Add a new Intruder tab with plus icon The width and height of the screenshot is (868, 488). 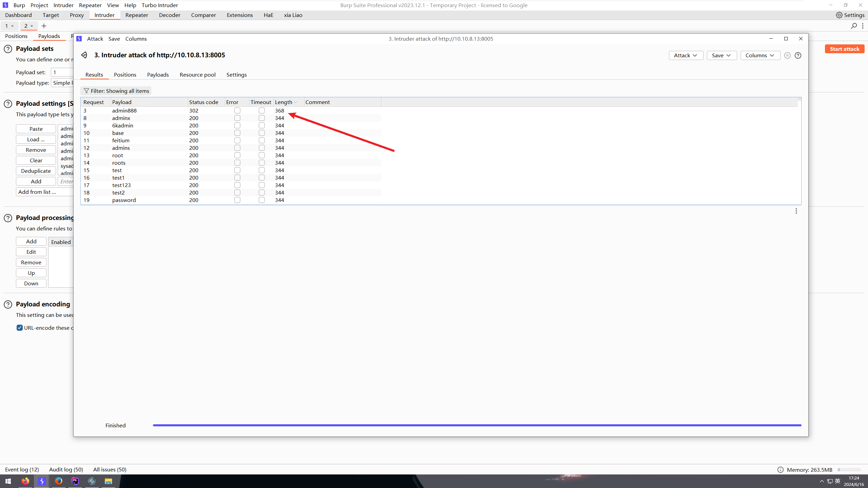tap(44, 26)
